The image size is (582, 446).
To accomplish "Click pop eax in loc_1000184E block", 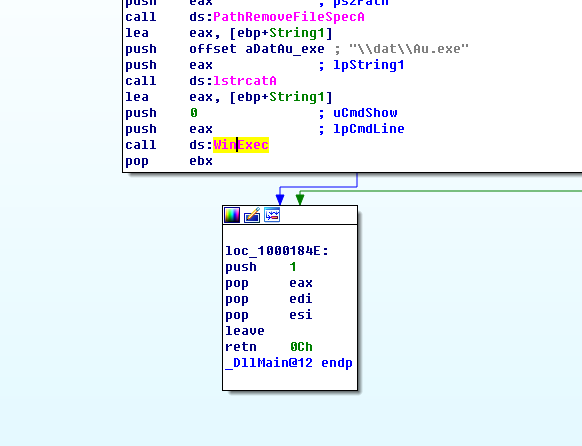I will click(269, 283).
